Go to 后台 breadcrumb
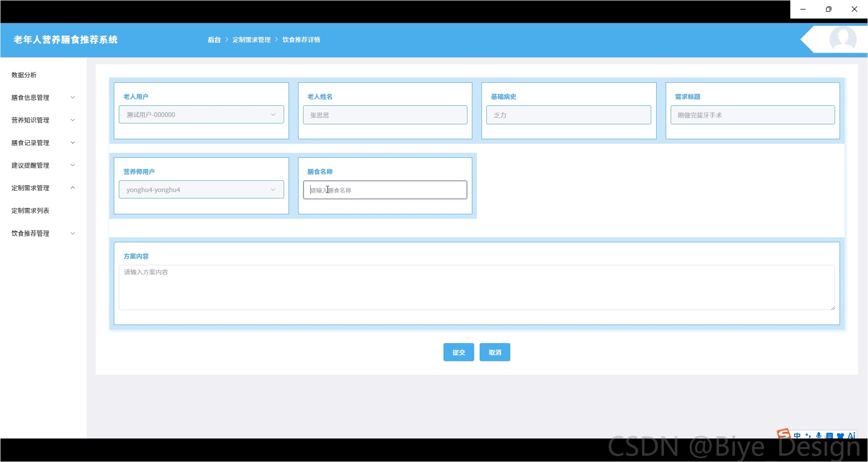Viewport: 868px width, 462px height. pyautogui.click(x=214, y=40)
